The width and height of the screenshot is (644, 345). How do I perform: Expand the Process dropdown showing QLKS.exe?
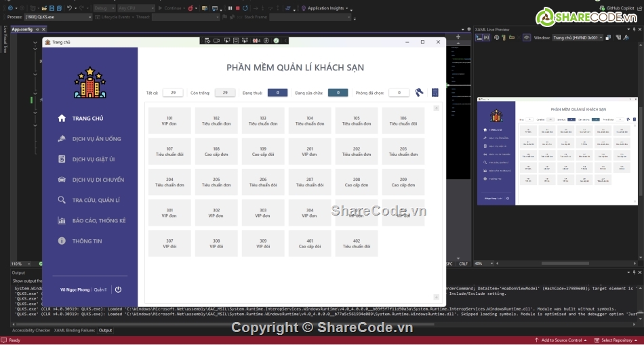(x=57, y=17)
